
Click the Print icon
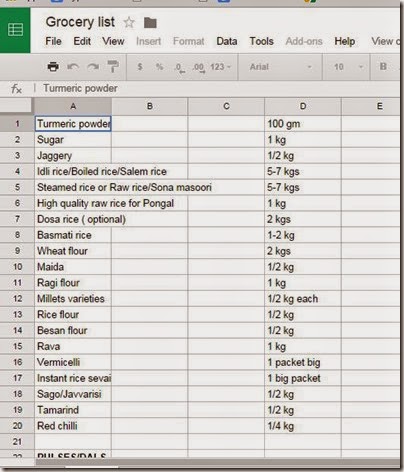click(x=53, y=67)
